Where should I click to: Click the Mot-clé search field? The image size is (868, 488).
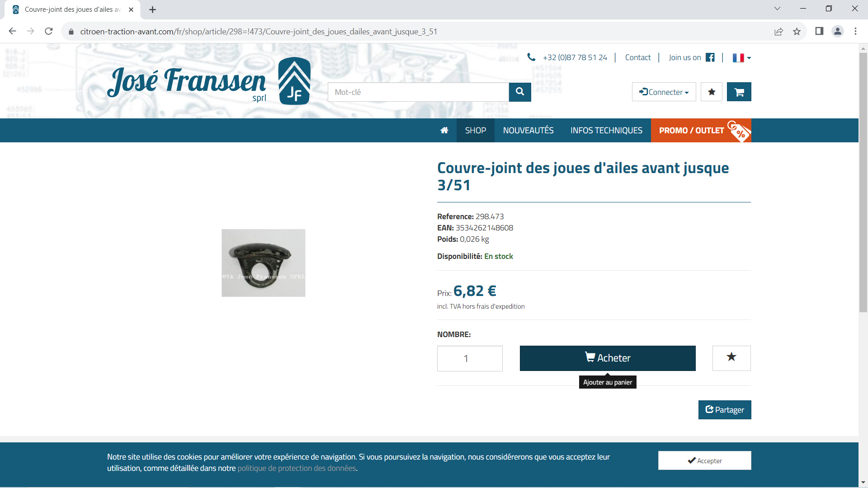click(418, 92)
